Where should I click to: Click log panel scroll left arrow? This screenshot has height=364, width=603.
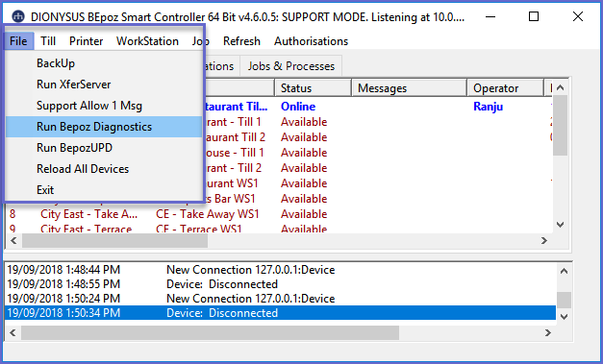(13, 332)
